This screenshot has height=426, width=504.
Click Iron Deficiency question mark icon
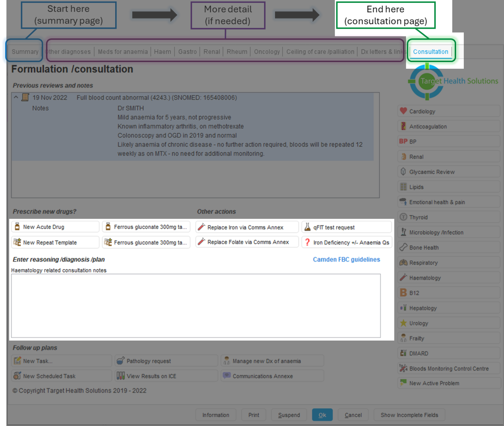[x=307, y=242]
